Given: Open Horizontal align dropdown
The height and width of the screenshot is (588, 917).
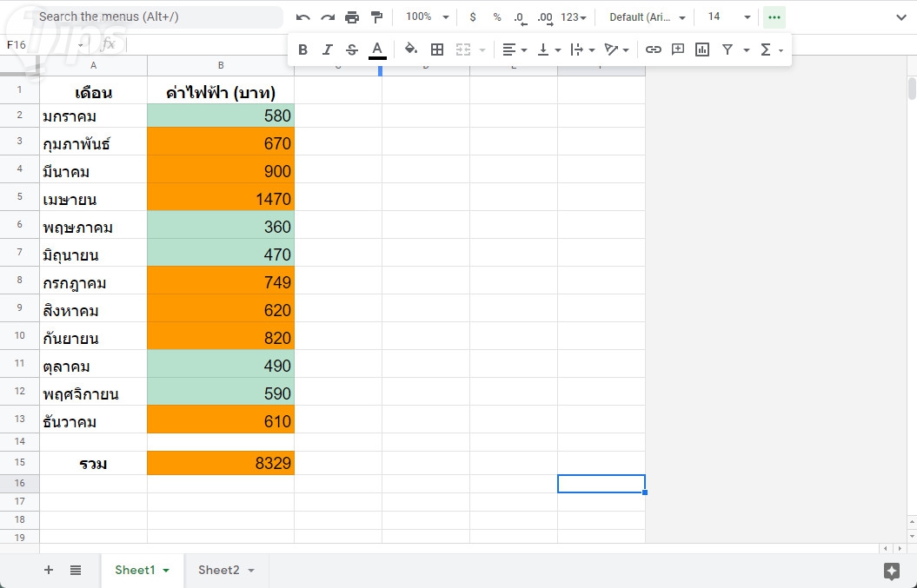Looking at the screenshot, I should coord(515,50).
